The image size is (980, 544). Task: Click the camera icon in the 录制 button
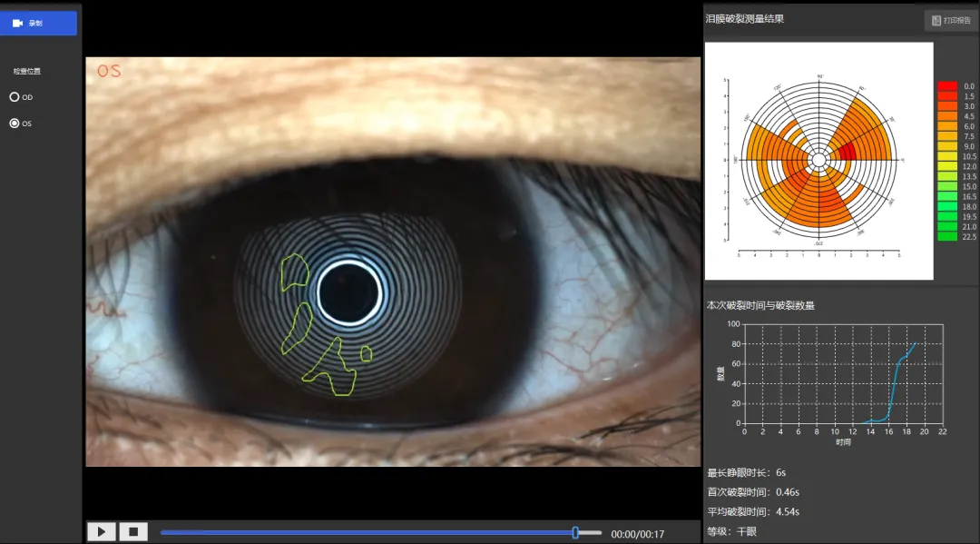click(x=17, y=23)
